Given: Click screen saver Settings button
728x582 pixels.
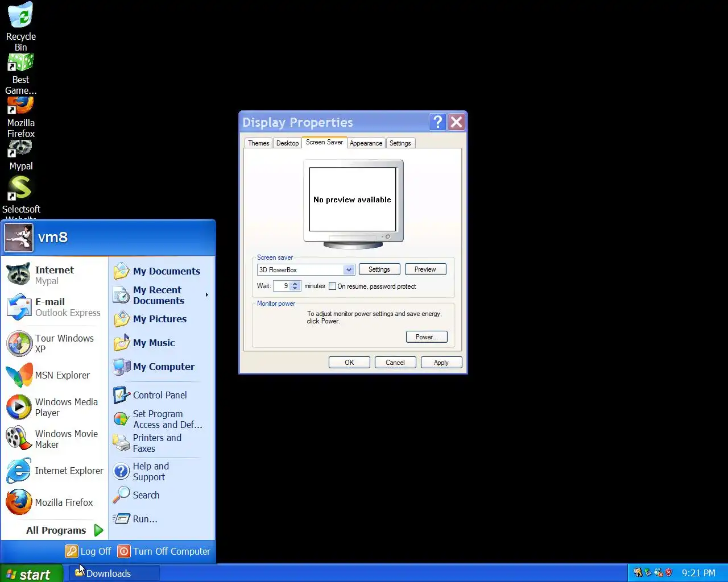Looking at the screenshot, I should click(x=379, y=269).
